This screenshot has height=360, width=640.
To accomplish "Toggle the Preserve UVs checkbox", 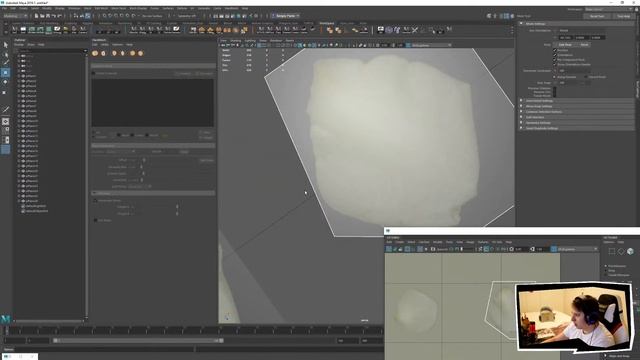I will (x=555, y=92).
